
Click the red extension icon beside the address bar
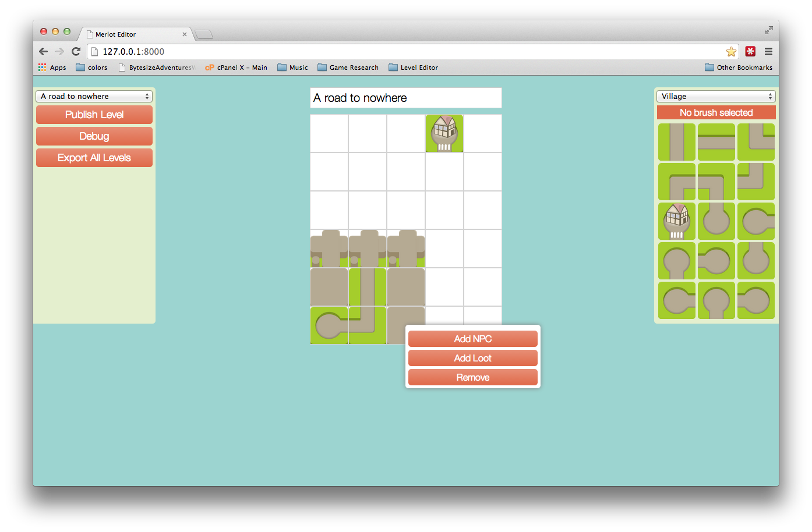[x=750, y=51]
